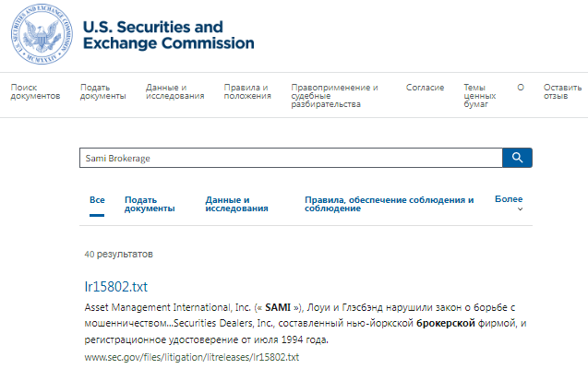Click the www.sec.gov litreleases URL
The width and height of the screenshot is (588, 369).
191,356
